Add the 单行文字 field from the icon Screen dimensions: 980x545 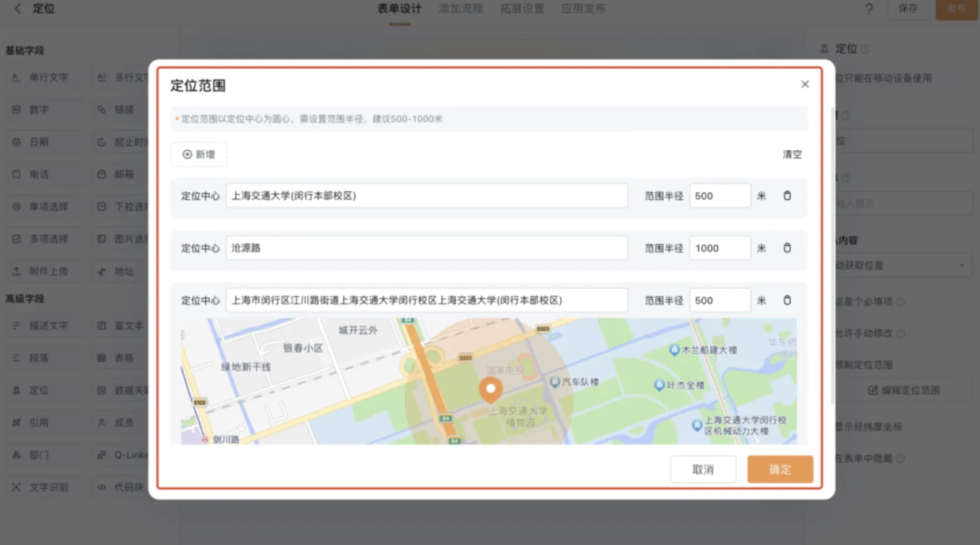[16, 77]
